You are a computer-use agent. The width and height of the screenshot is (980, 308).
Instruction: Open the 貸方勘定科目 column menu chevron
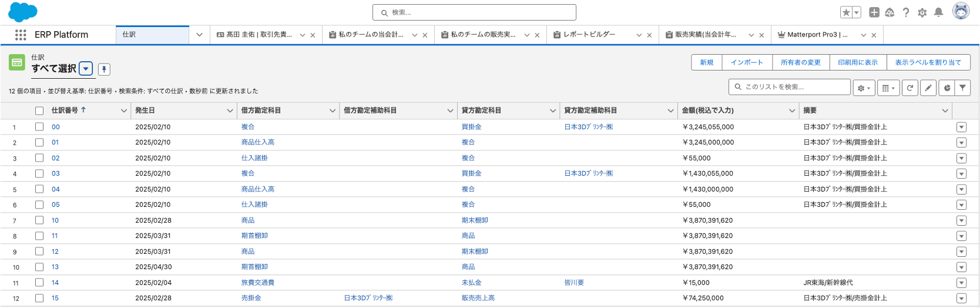tap(553, 111)
